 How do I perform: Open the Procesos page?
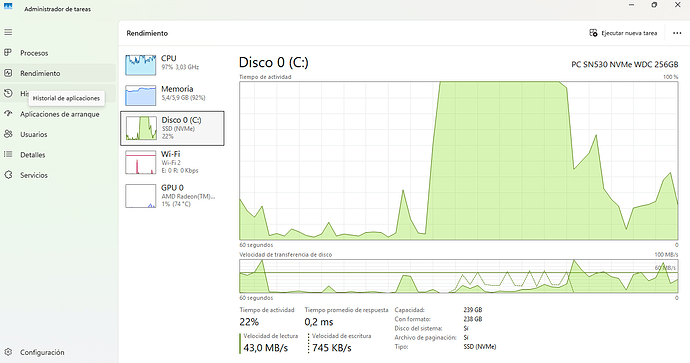coord(58,53)
